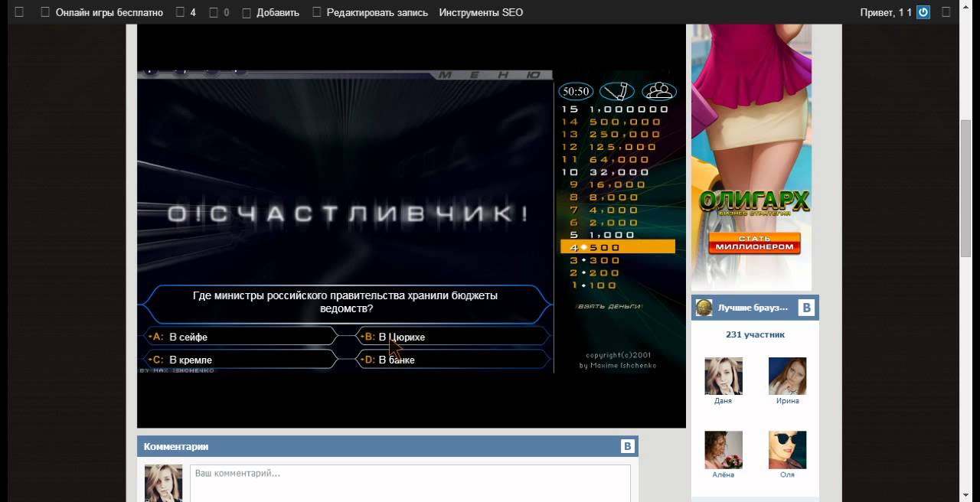Click the name 'Даня' under avatar
The width and height of the screenshot is (980, 502).
pos(723,401)
